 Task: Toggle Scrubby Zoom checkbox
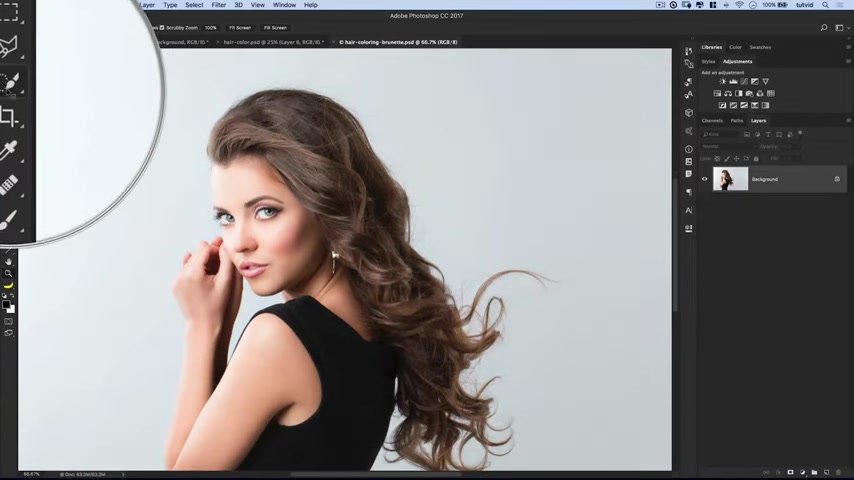point(162,28)
